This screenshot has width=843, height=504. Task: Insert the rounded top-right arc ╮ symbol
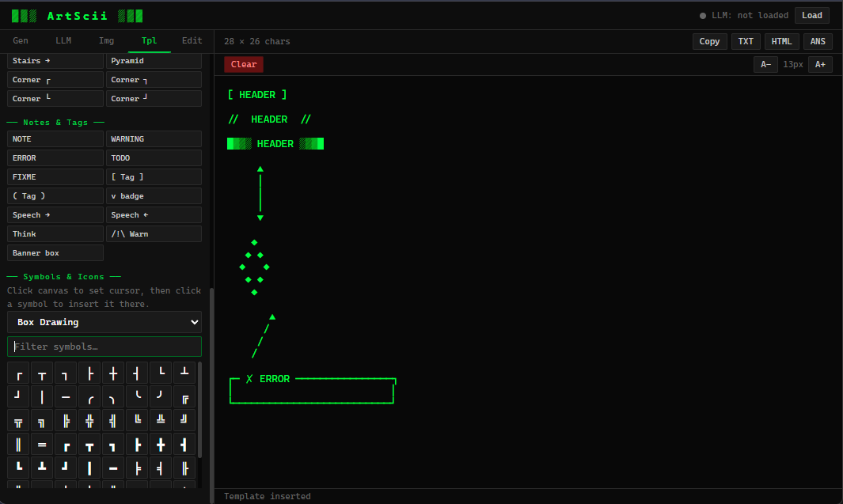(x=113, y=396)
